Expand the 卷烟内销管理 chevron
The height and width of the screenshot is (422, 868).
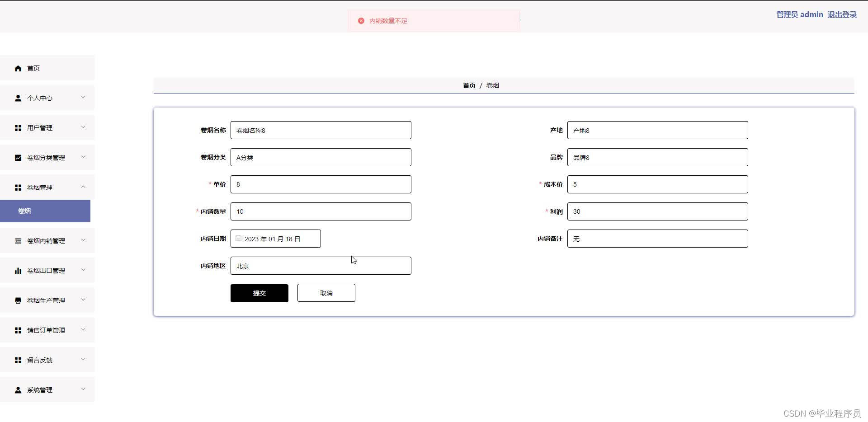[83, 240]
